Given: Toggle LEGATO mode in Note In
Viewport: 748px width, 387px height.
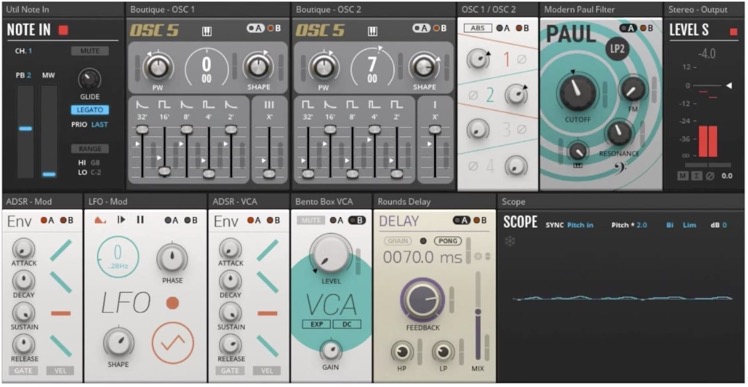Looking at the screenshot, I should click(90, 110).
